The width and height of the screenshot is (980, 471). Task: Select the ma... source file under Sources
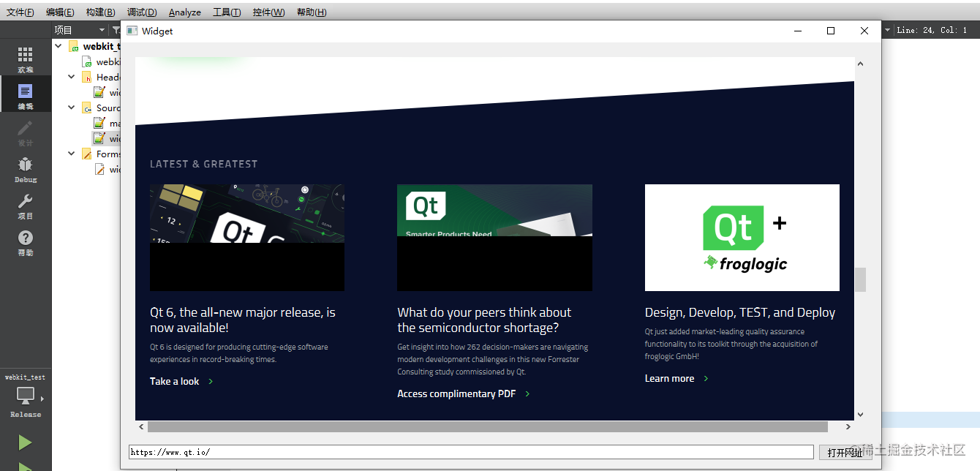99,123
